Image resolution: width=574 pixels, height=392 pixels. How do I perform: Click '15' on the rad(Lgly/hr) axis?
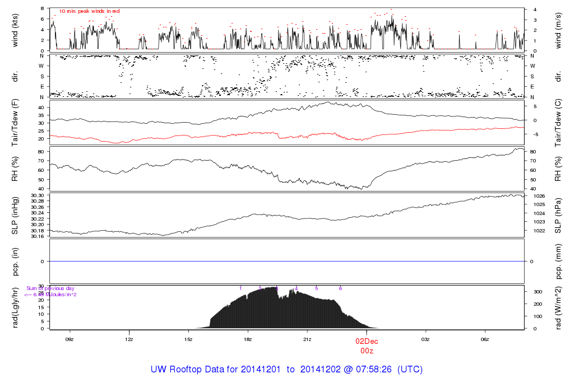41,307
